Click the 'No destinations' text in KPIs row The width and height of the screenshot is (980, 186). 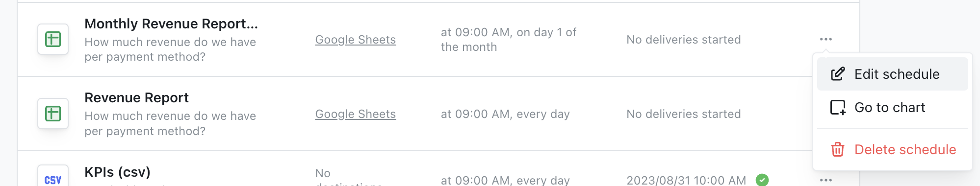coord(349,178)
